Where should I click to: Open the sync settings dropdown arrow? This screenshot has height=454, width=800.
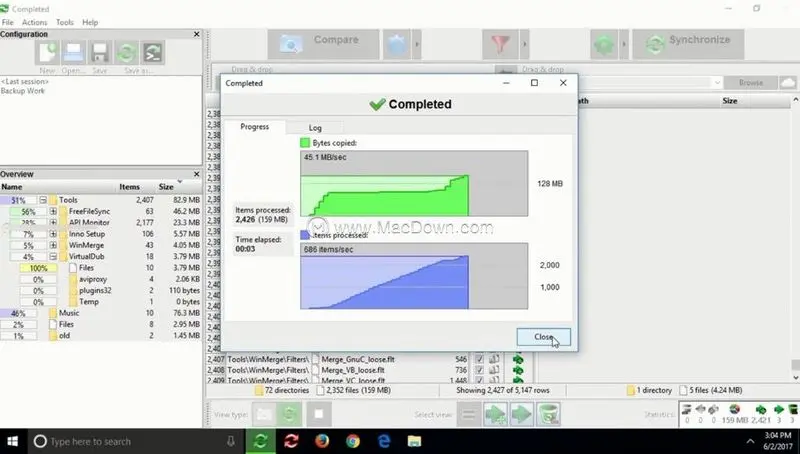(623, 44)
